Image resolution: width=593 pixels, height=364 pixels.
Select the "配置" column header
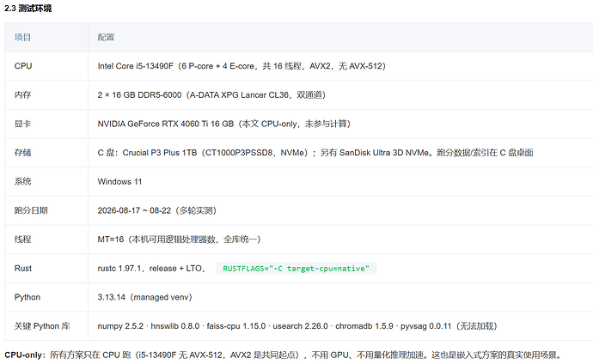click(x=106, y=37)
